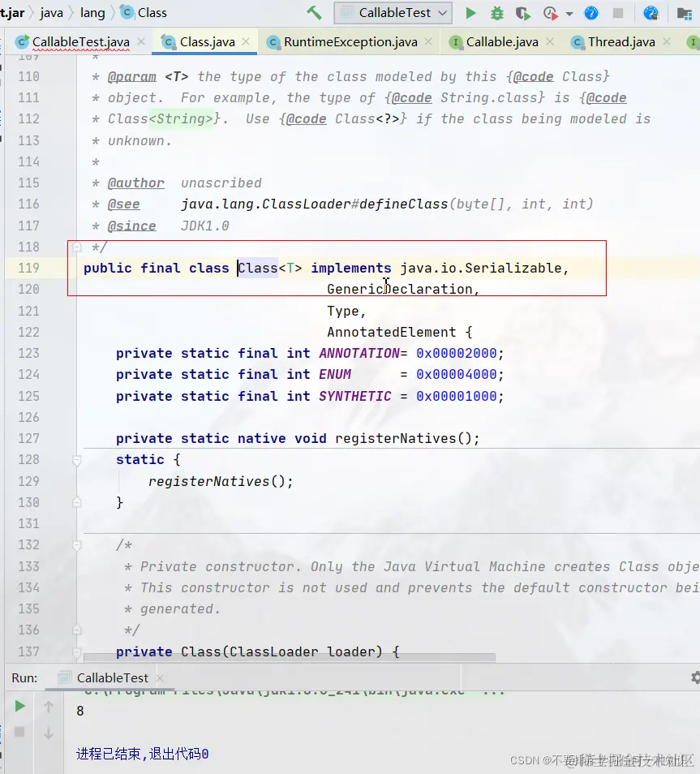
Task: Fold the comment end marker at line 136
Action: (x=76, y=630)
